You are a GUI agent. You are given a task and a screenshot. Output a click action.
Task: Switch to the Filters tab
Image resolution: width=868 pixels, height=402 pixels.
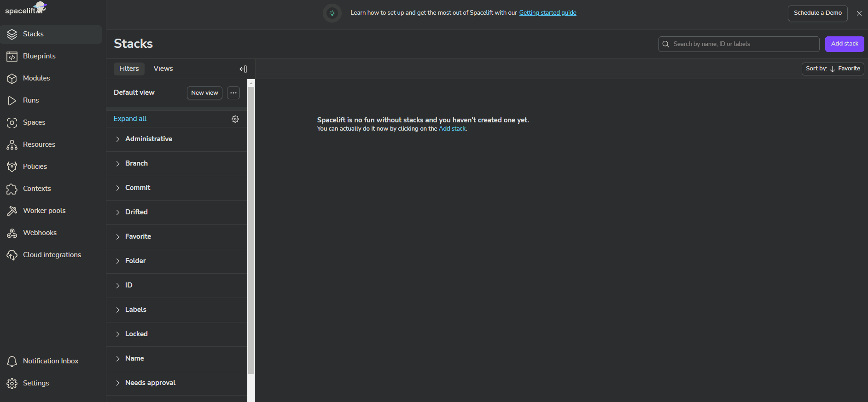[x=129, y=69]
